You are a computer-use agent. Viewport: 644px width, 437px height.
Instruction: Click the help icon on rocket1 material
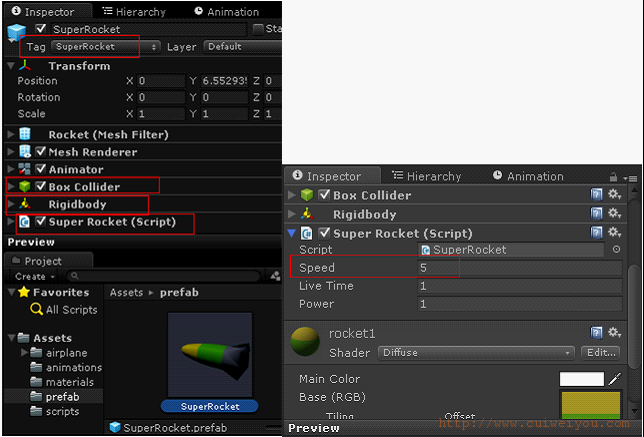point(596,333)
